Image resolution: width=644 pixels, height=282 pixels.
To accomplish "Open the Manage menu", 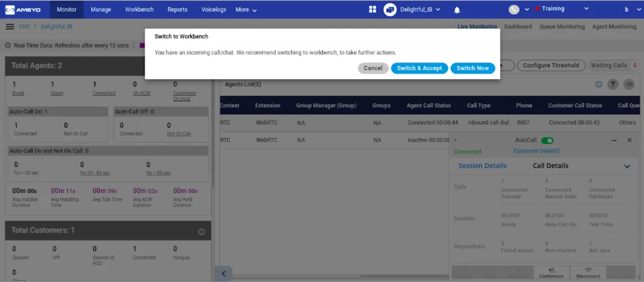I will click(x=101, y=10).
